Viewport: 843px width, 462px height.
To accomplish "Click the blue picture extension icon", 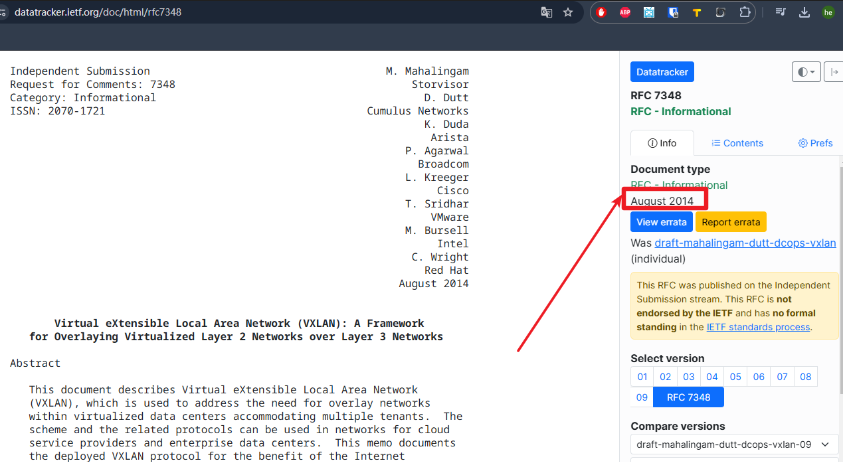I will coord(649,12).
